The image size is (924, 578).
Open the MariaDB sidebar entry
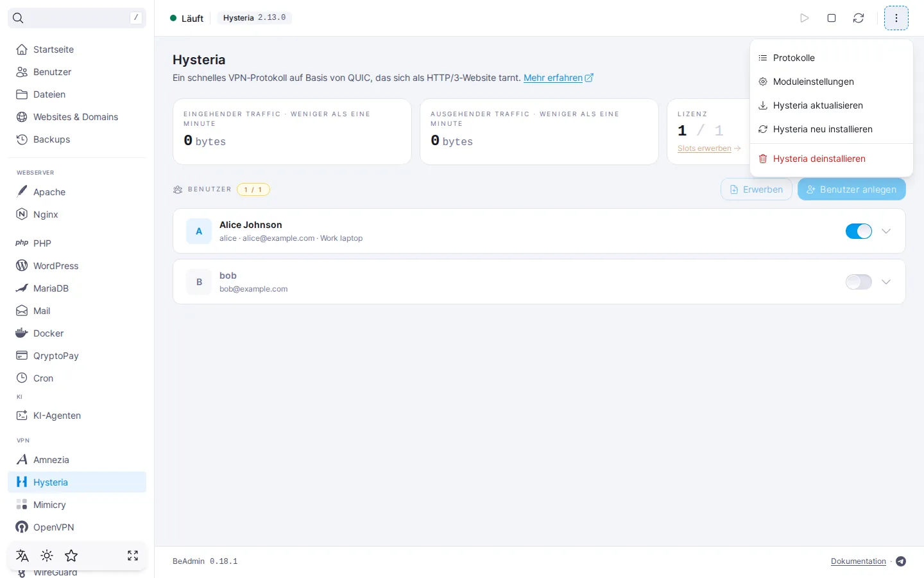tap(77, 288)
